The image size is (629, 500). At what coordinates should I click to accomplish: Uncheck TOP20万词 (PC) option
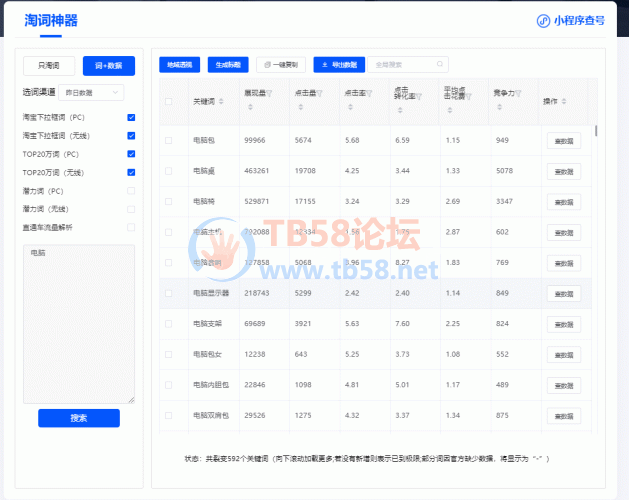(131, 154)
